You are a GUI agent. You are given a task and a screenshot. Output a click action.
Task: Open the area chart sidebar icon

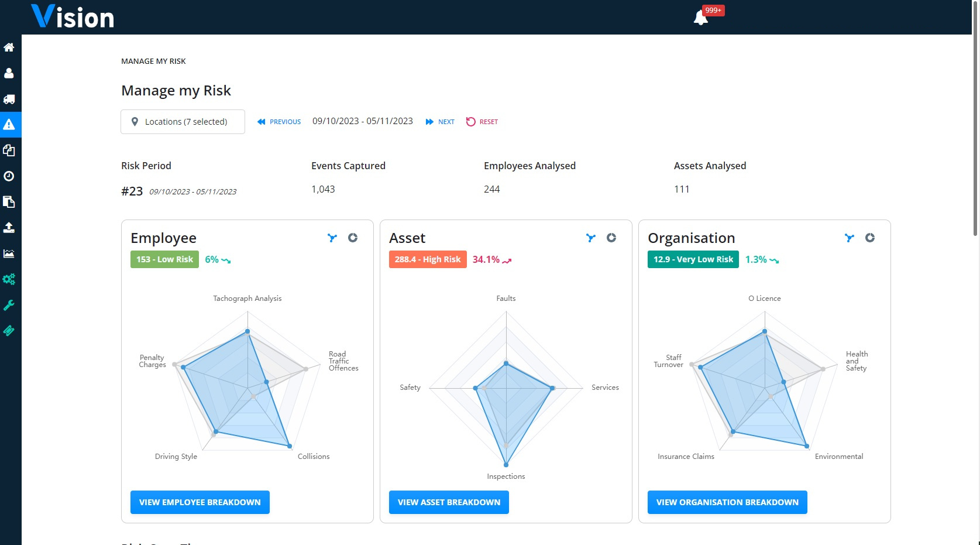point(9,253)
